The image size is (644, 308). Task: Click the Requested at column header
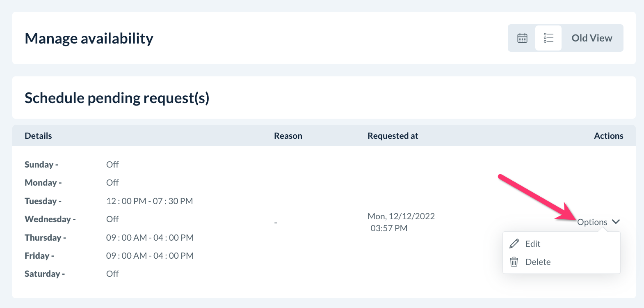[393, 136]
